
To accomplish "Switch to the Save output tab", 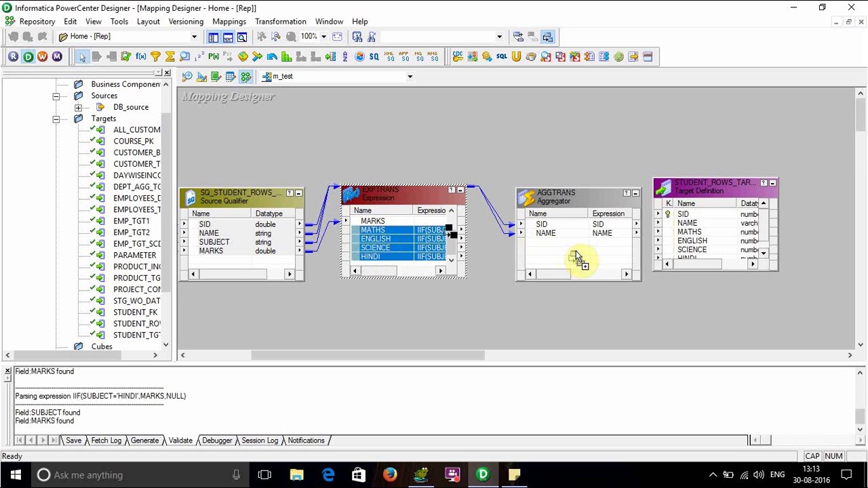I will point(73,441).
